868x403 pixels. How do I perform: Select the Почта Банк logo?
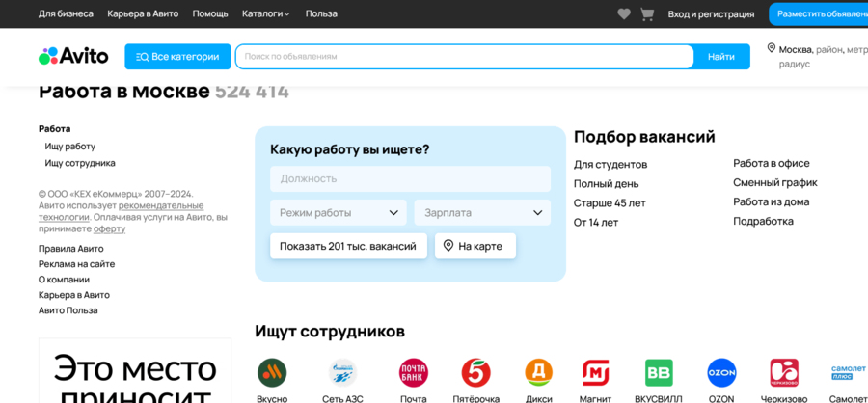[414, 372]
